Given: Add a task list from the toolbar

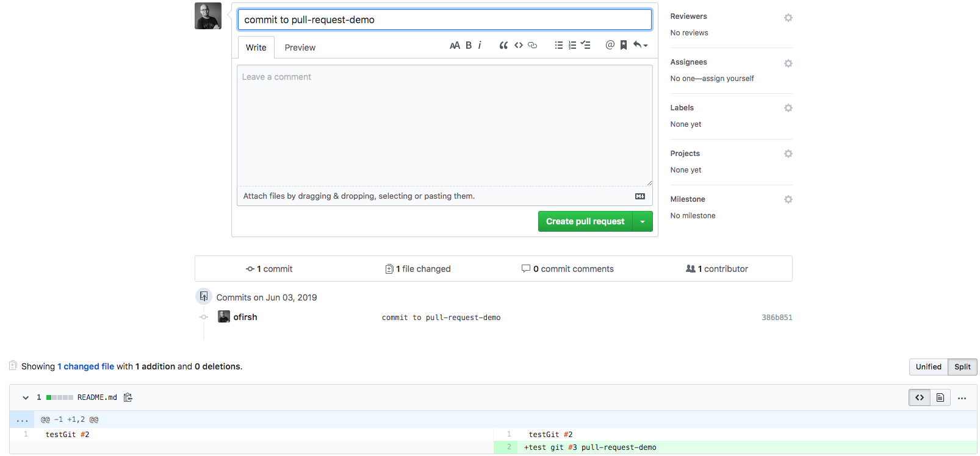Looking at the screenshot, I should coord(586,45).
